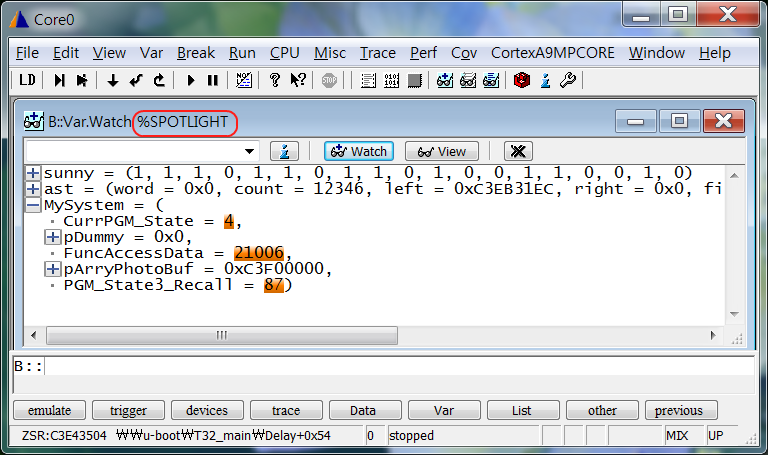
Task: Click the Break (pause) toolbar icon
Action: [x=213, y=80]
